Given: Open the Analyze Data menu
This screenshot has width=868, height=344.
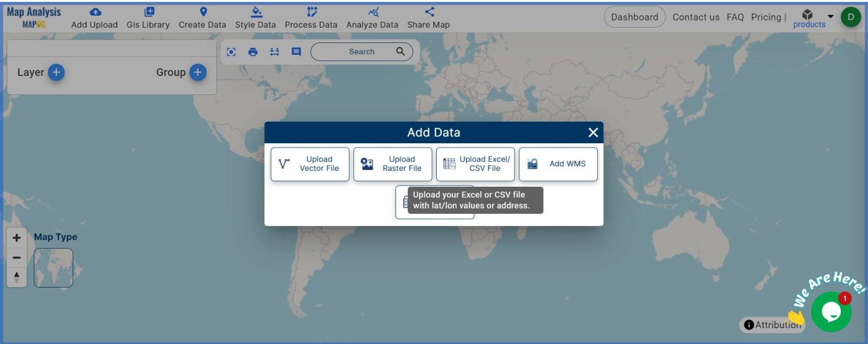Looking at the screenshot, I should (x=372, y=18).
